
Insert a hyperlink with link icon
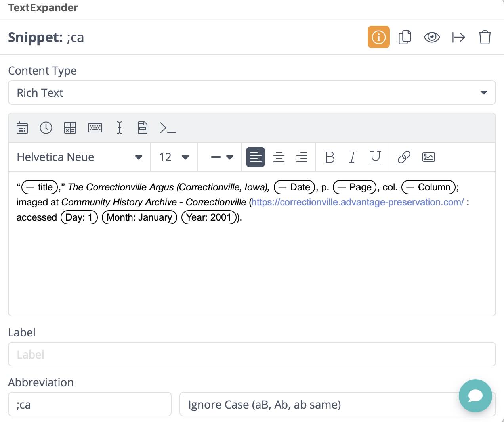[x=404, y=157]
